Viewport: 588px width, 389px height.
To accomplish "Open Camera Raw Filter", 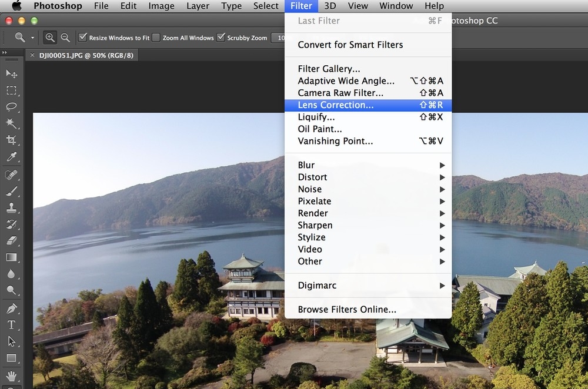I will coord(368,93).
